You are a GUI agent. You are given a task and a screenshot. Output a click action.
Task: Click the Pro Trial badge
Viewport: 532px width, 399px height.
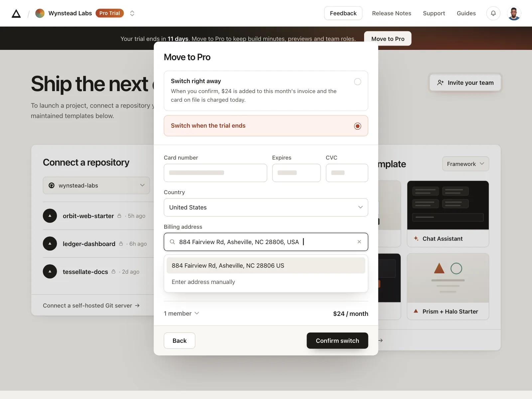tap(110, 13)
